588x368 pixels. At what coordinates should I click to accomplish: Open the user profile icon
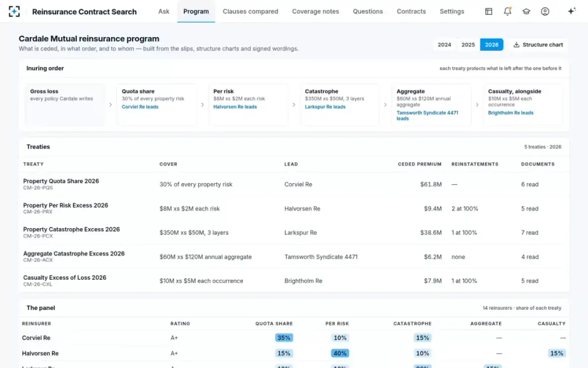[x=545, y=11]
